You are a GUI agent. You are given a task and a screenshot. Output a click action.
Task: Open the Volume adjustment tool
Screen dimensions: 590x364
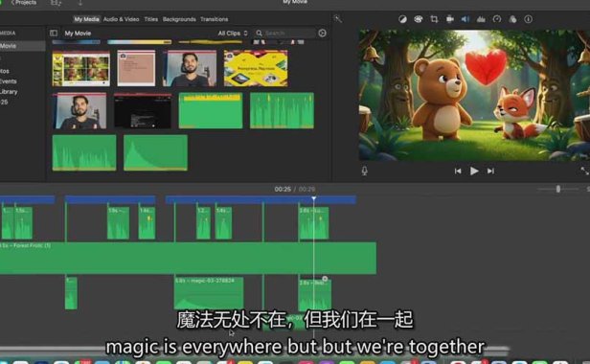[465, 19]
